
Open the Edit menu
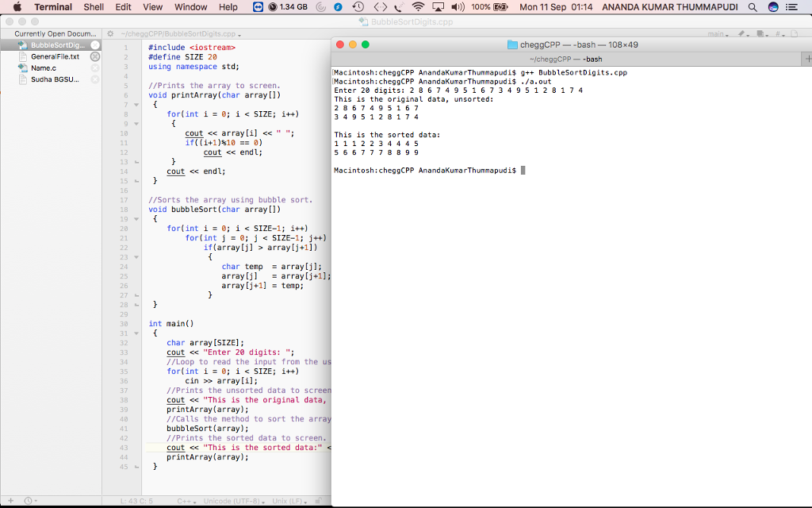[x=123, y=6]
